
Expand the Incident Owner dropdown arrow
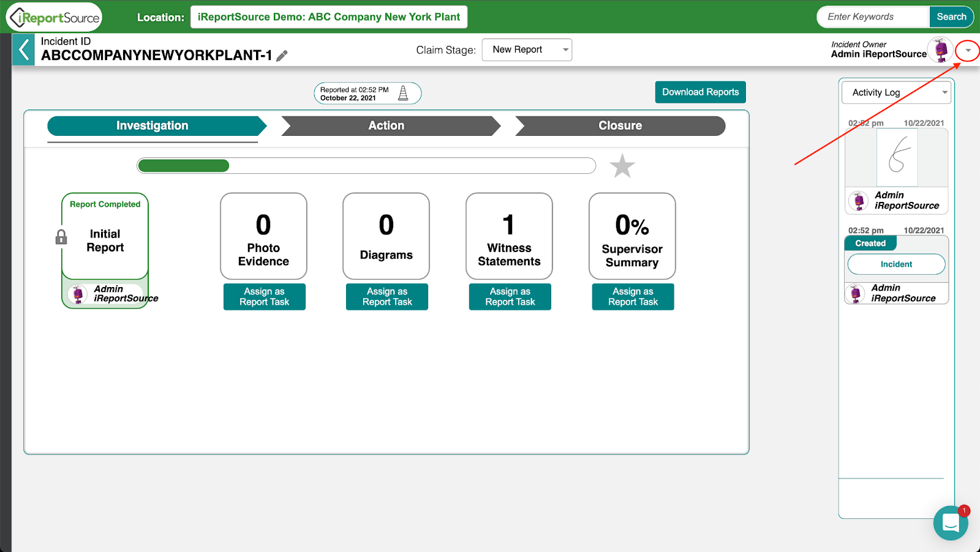click(x=968, y=50)
